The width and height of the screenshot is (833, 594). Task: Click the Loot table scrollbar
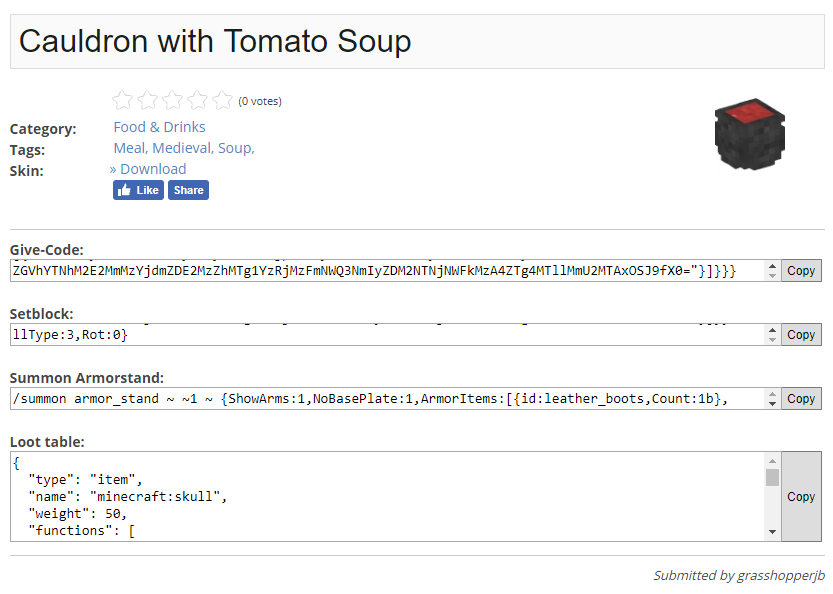772,497
